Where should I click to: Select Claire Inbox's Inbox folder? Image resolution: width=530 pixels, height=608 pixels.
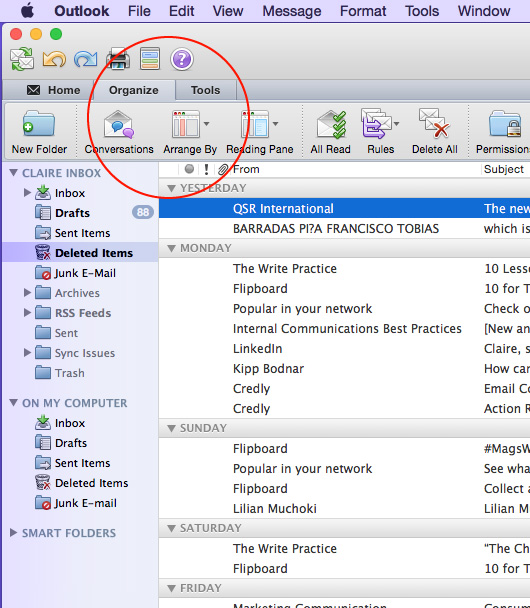pyautogui.click(x=70, y=193)
